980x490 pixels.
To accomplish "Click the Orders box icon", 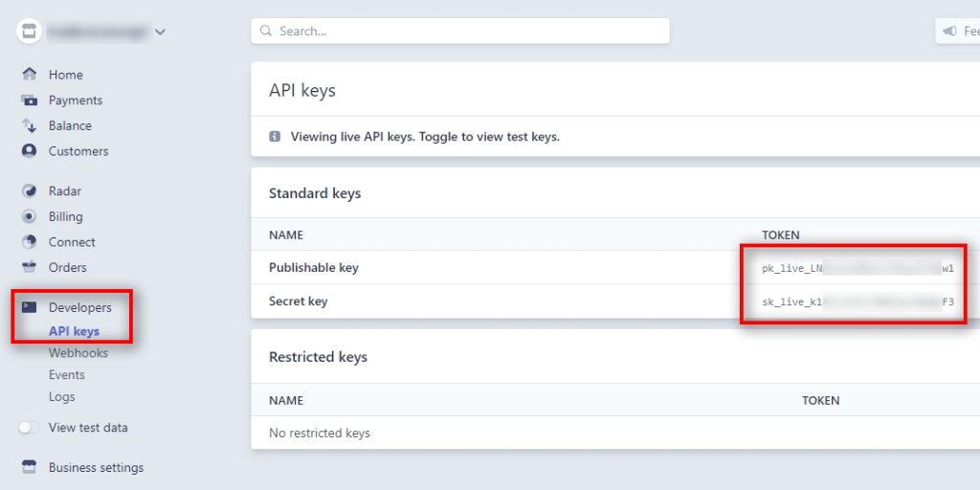I will coord(29,267).
